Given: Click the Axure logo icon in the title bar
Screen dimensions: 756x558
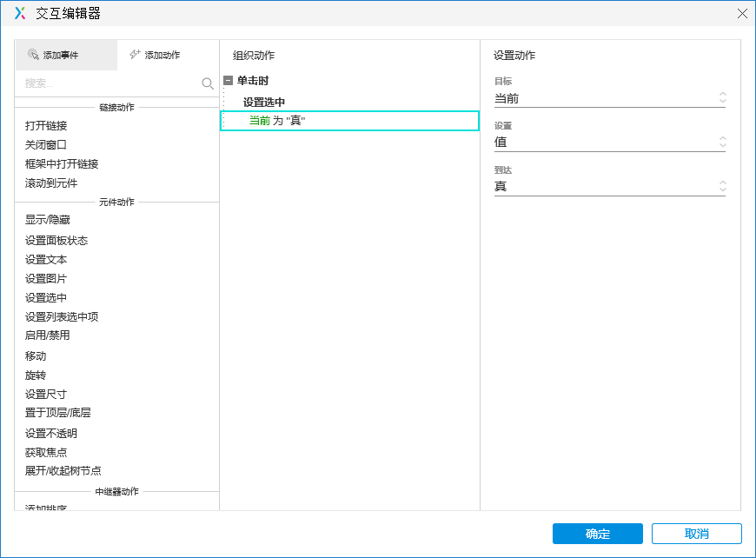Looking at the screenshot, I should point(17,13).
